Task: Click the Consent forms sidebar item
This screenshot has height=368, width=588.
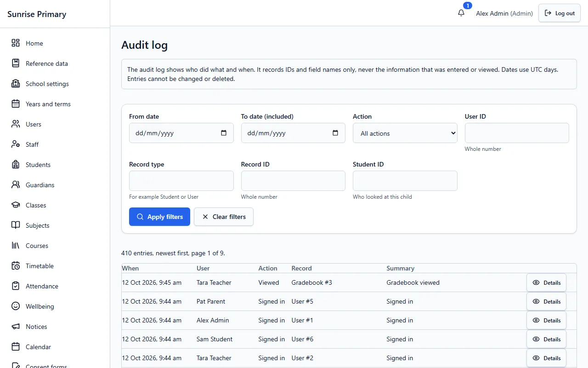Action: (46, 366)
